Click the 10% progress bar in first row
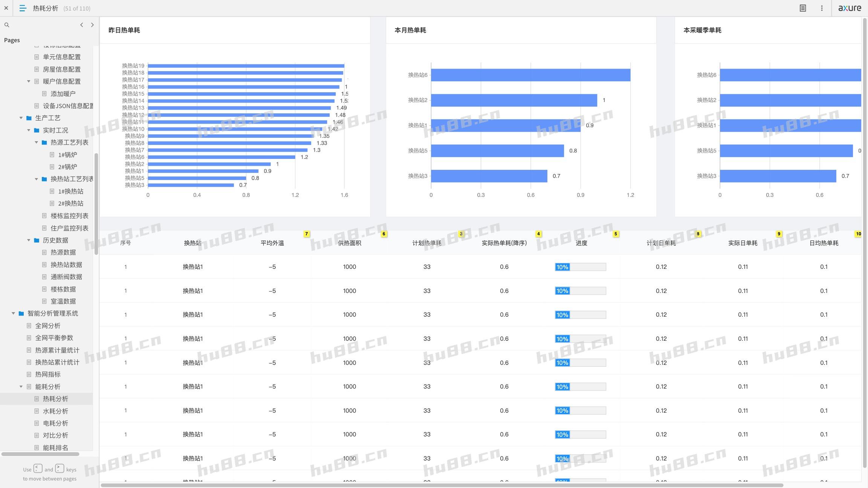The width and height of the screenshot is (868, 488). [x=580, y=267]
